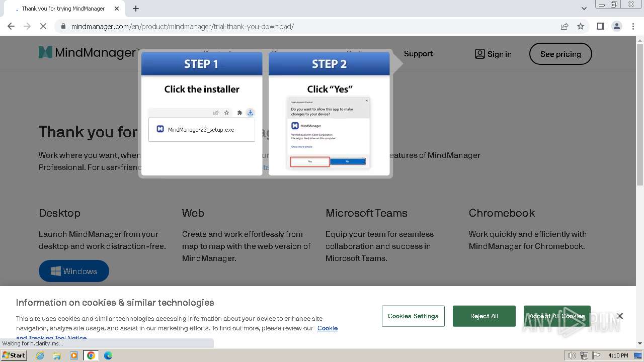The height and width of the screenshot is (362, 644).
Task: Bookmark this page with star icon
Action: point(581,26)
